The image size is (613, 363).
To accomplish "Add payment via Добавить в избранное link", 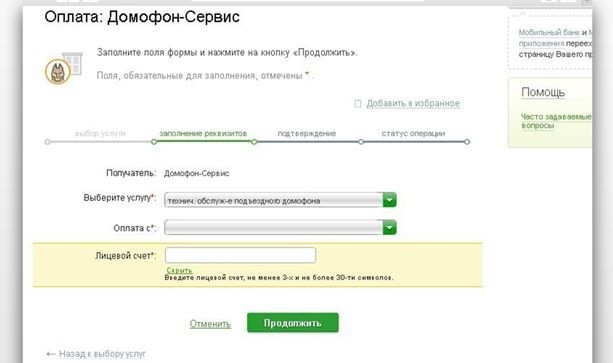I will (x=413, y=104).
